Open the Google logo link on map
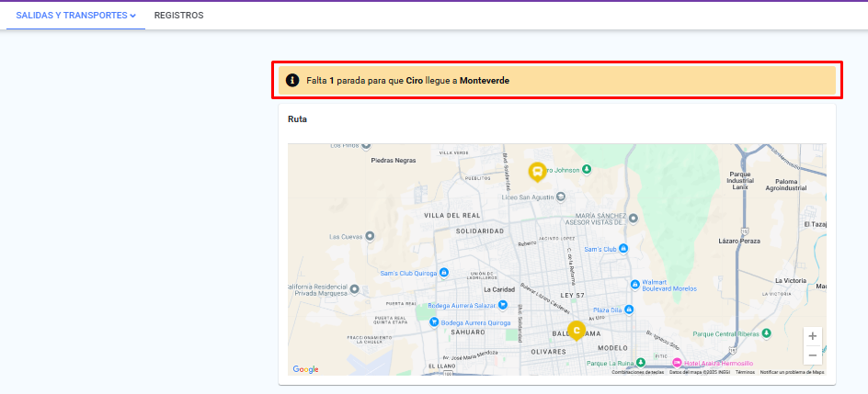 305,369
